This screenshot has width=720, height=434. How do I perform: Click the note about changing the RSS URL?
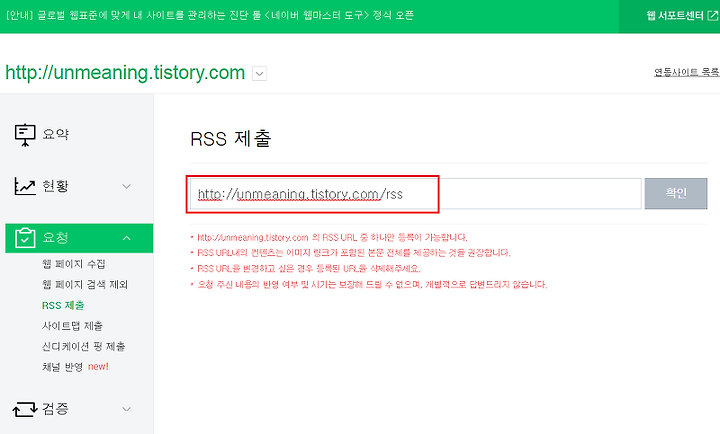[x=309, y=268]
